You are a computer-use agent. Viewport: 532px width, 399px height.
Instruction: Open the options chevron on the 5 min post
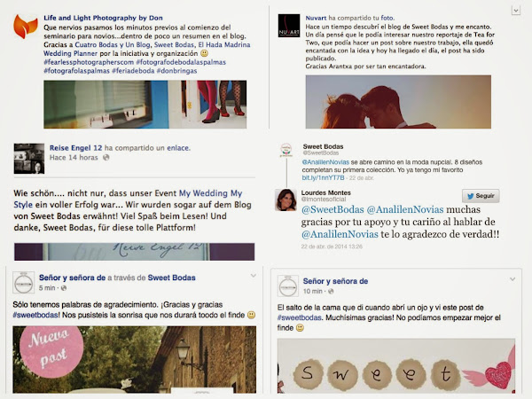[x=253, y=276]
